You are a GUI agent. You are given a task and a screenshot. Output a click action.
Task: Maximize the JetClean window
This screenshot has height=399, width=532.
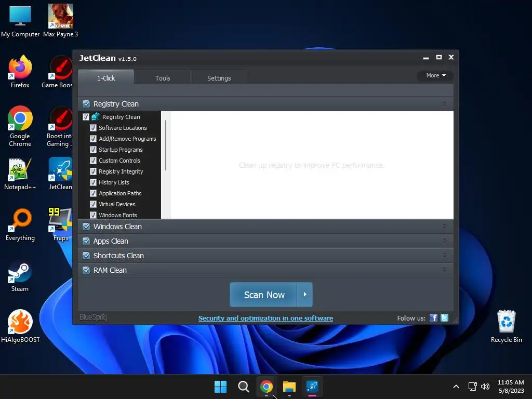(x=438, y=57)
